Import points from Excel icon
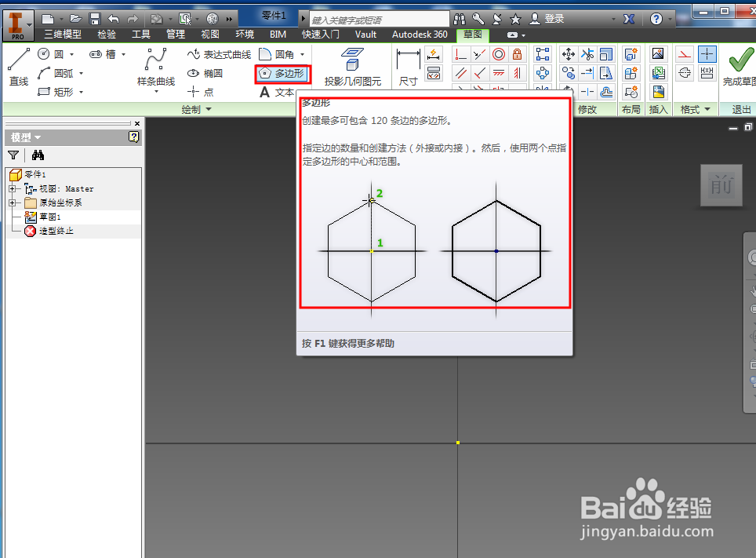This screenshot has height=558, width=756. (x=658, y=73)
